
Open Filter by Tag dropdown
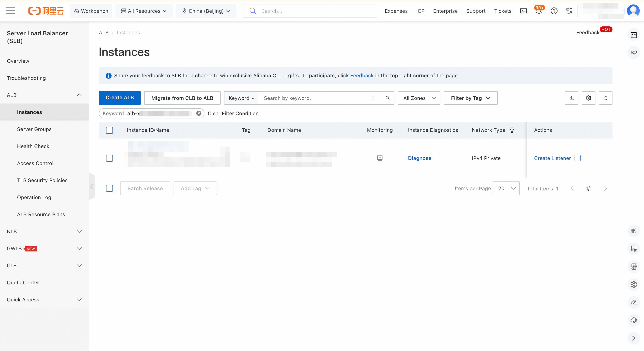(x=470, y=98)
